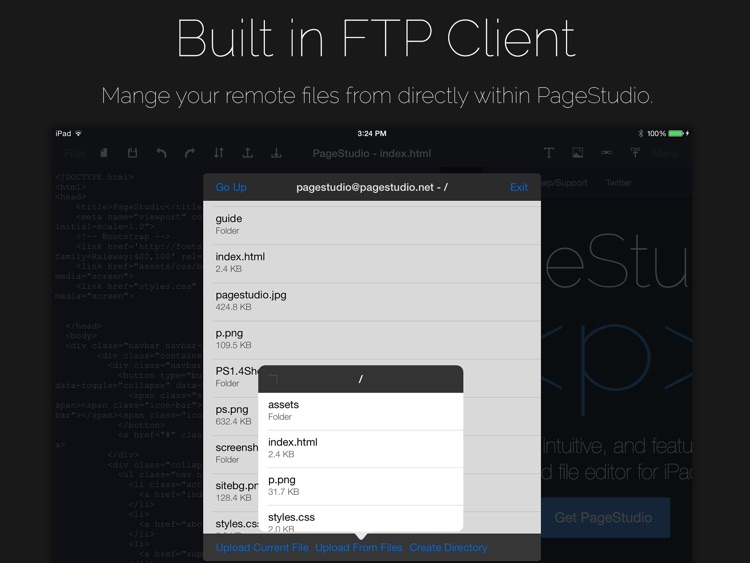Open the Help/Support tab in preview
Screen dimensions: 750x563
click(564, 183)
